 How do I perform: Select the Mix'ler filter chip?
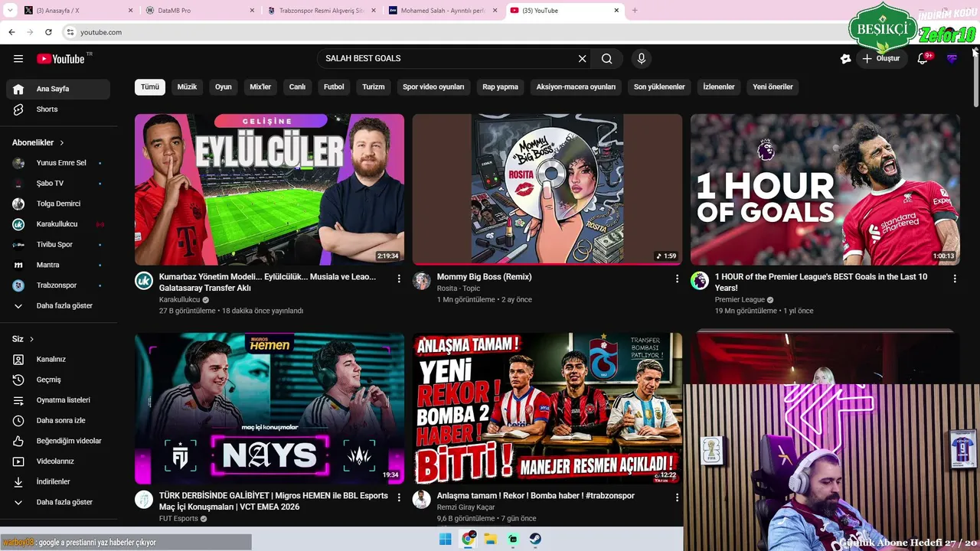point(260,87)
